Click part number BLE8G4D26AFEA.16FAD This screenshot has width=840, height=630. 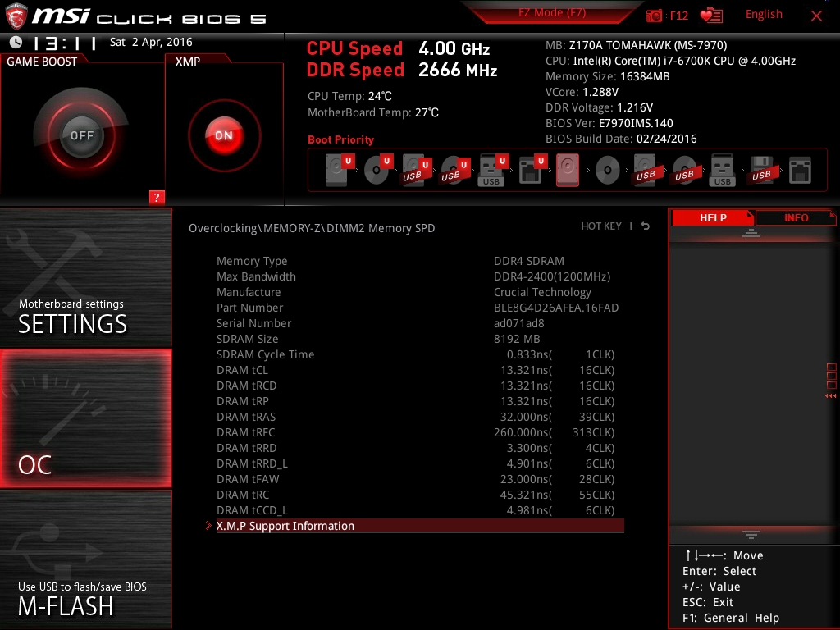click(x=556, y=308)
